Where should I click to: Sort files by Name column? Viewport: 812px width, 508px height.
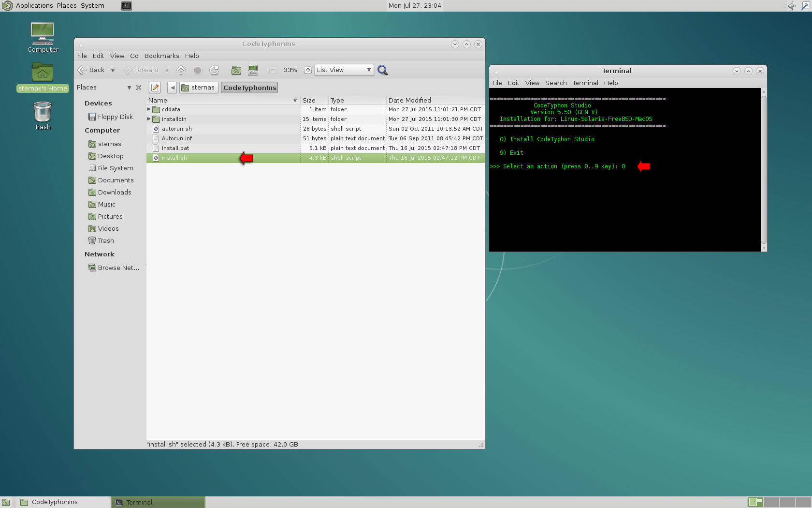223,100
